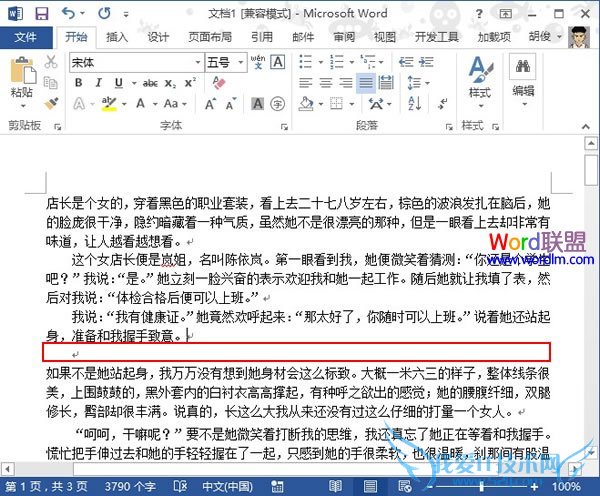Switch to the 视图 View tab
The height and width of the screenshot is (496, 600).
tap(385, 37)
